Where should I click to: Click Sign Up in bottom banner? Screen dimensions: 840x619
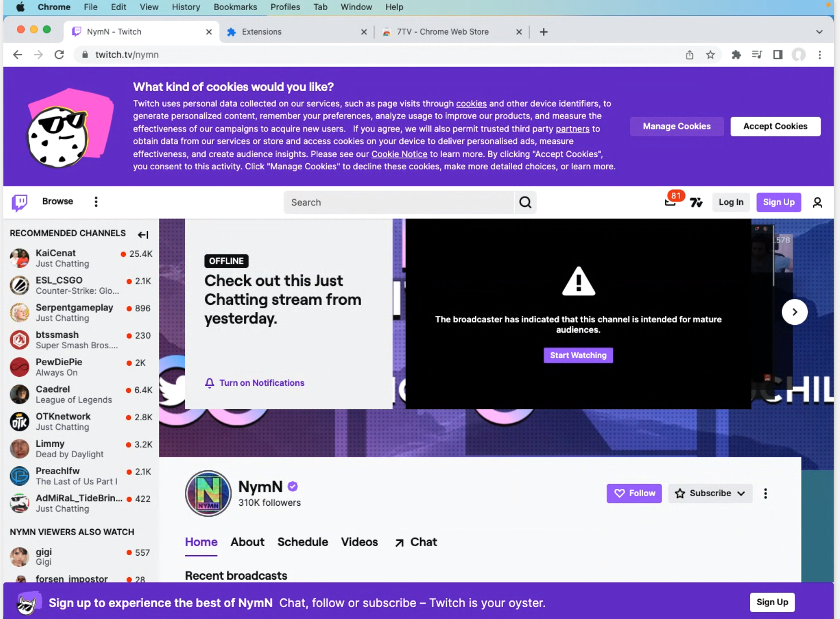[x=772, y=602]
